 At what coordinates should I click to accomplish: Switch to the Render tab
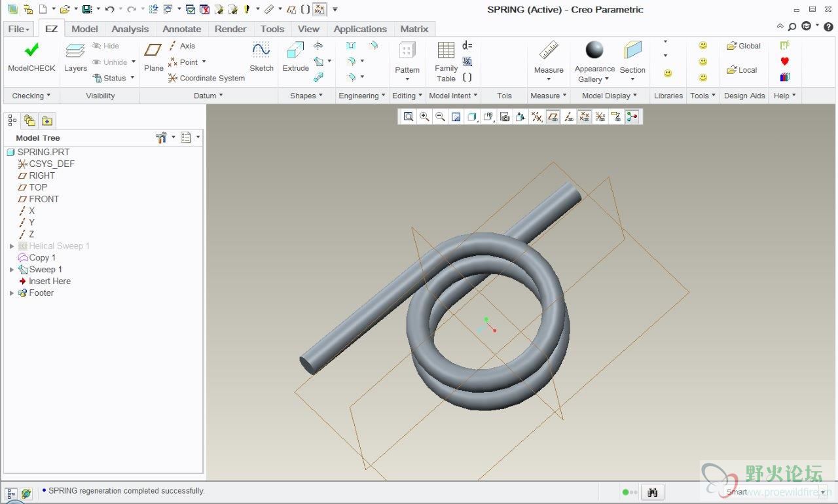tap(230, 29)
